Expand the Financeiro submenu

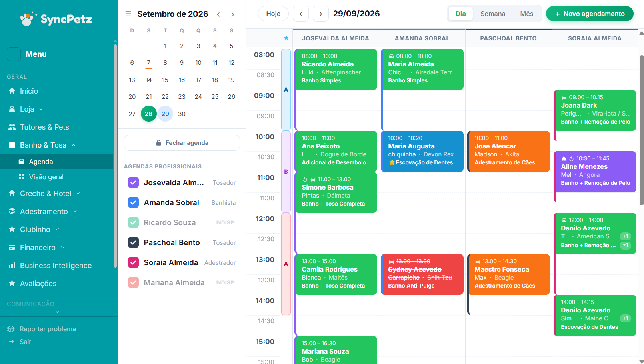[x=62, y=248]
